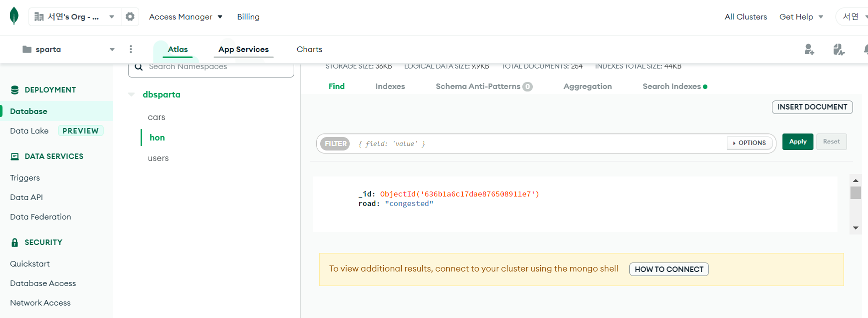
Task: Click the invite user icon
Action: (x=809, y=49)
